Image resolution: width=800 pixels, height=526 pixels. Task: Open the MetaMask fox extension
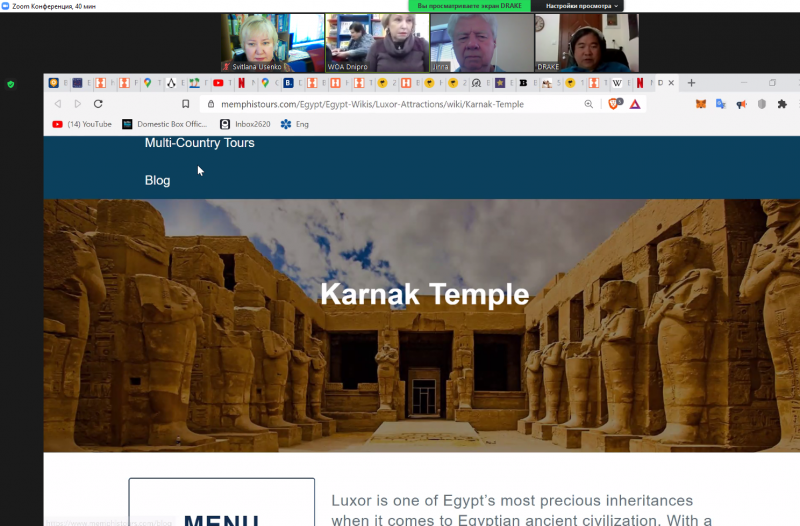click(701, 104)
